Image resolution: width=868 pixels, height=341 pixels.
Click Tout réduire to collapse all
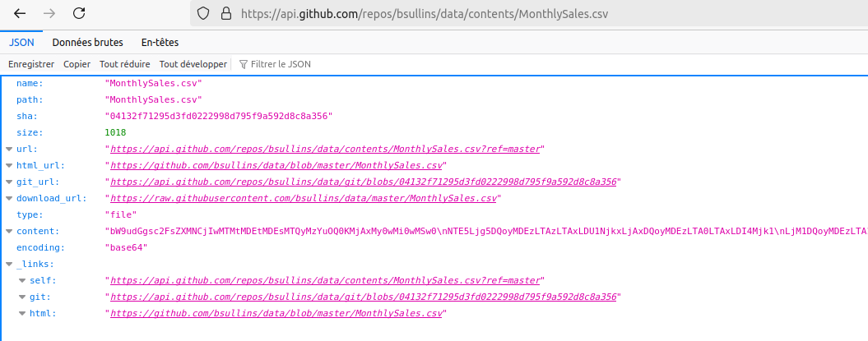[124, 64]
